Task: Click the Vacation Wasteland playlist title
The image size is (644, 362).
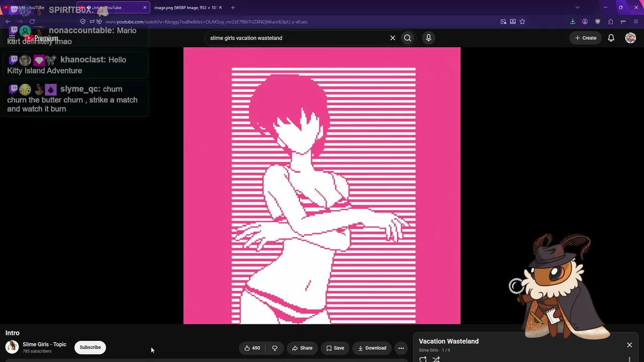Action: (x=449, y=341)
